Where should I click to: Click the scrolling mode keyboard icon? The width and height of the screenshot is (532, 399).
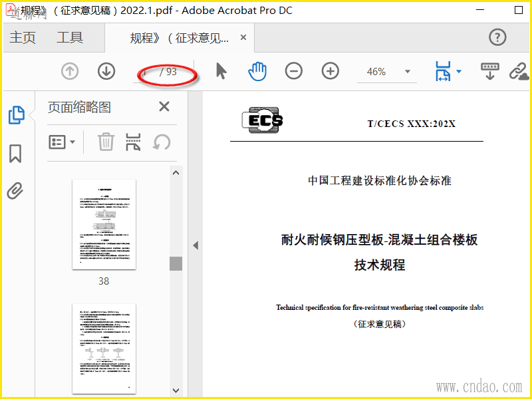tap(490, 71)
